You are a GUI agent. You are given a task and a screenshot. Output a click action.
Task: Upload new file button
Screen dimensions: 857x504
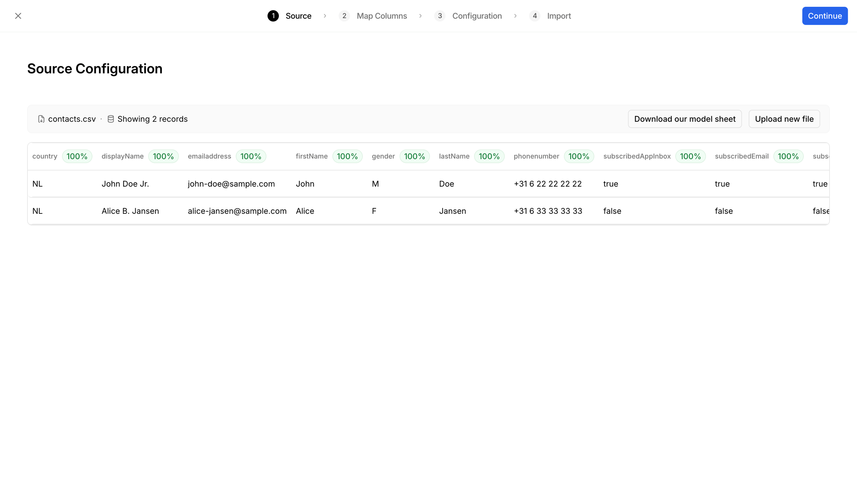tap(784, 119)
